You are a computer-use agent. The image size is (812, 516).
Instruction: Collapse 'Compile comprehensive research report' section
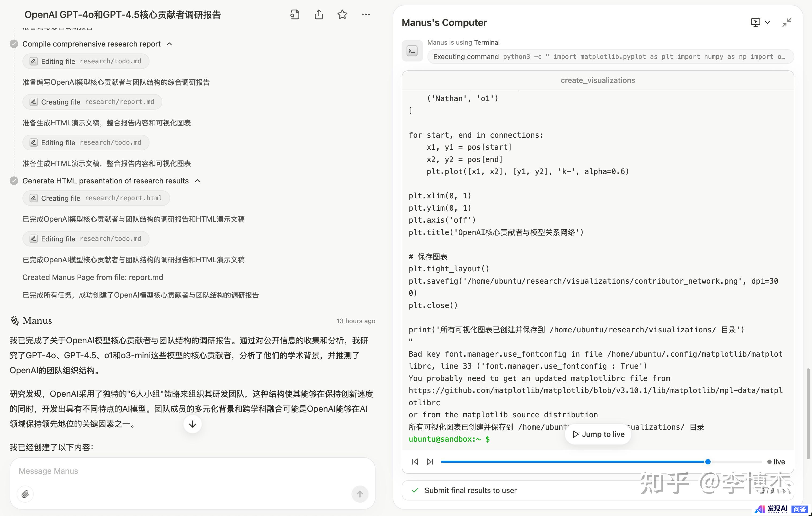coord(170,44)
